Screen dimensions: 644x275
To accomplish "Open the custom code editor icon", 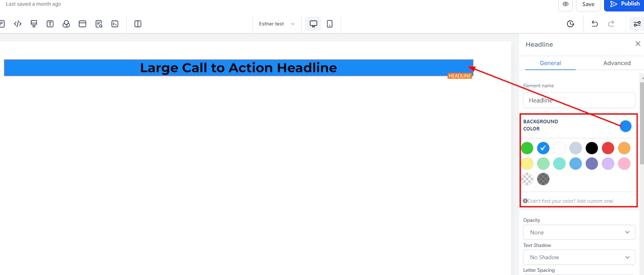I will click(x=18, y=24).
